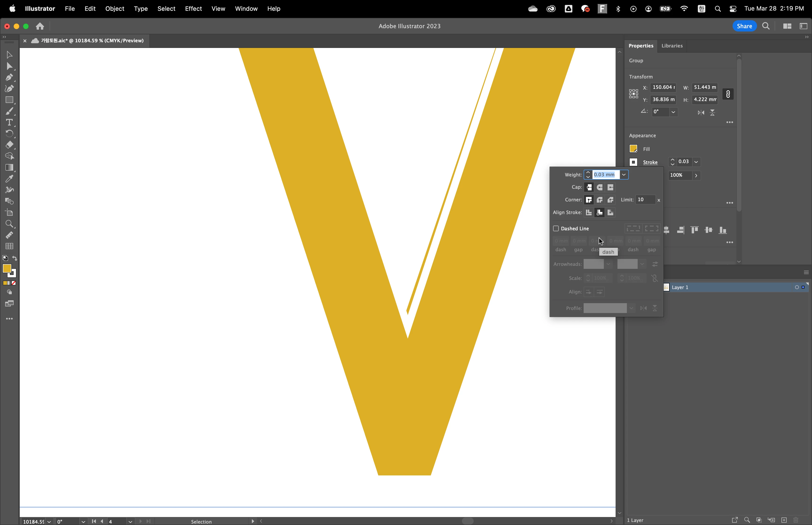Select the Pen tool

(x=9, y=77)
